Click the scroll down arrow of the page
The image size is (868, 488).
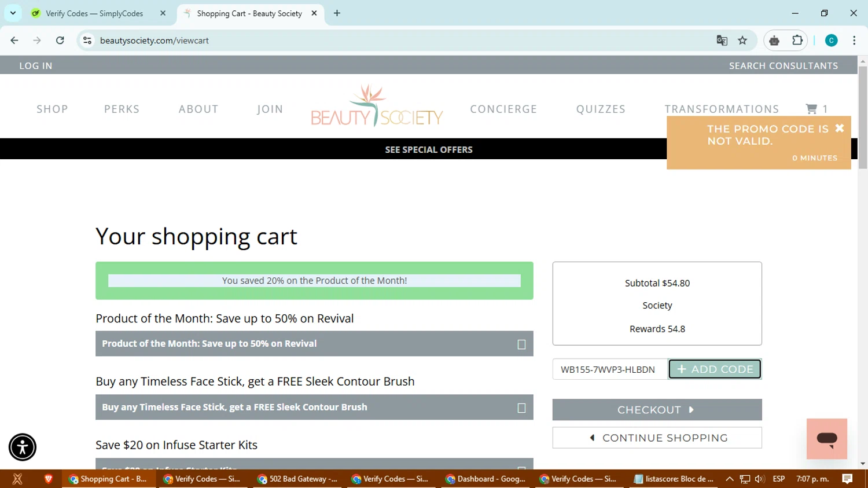point(863,464)
